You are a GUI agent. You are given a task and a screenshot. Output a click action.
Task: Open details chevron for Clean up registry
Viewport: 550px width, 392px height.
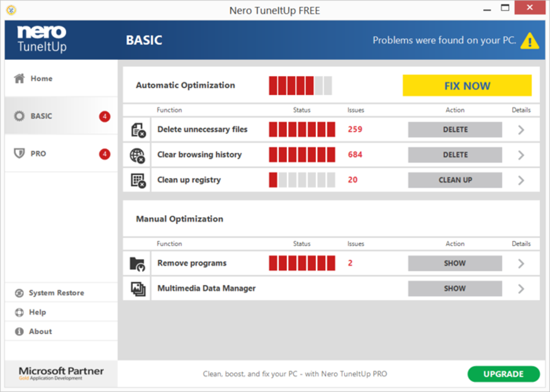[521, 180]
